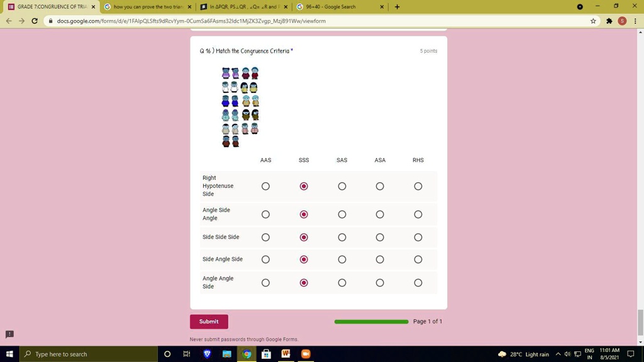Image resolution: width=644 pixels, height=362 pixels.
Task: Switch to 'In ΔPQR, PS⊥QR' tab
Action: tap(244, 7)
